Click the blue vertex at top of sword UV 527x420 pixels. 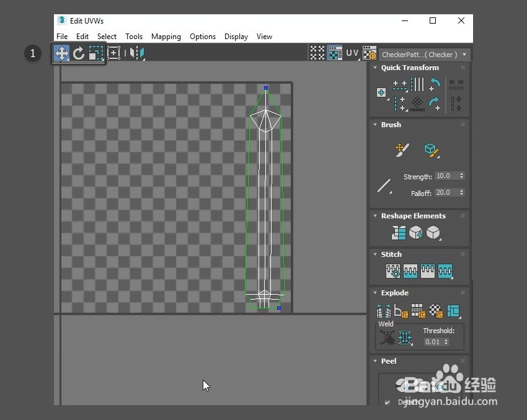266,88
